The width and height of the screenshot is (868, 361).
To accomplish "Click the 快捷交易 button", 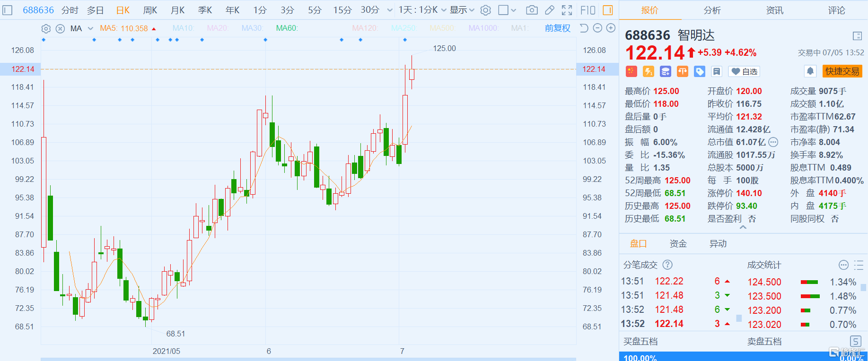I will click(842, 71).
